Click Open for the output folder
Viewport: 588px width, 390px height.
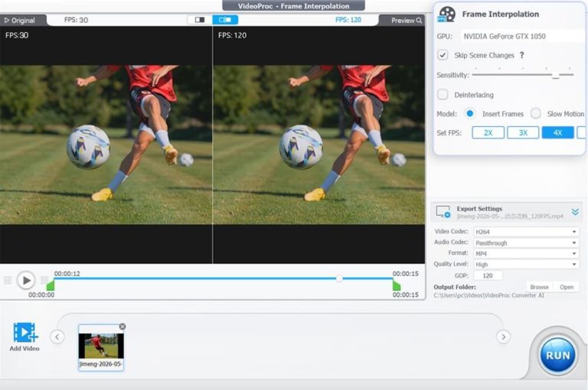click(x=567, y=287)
